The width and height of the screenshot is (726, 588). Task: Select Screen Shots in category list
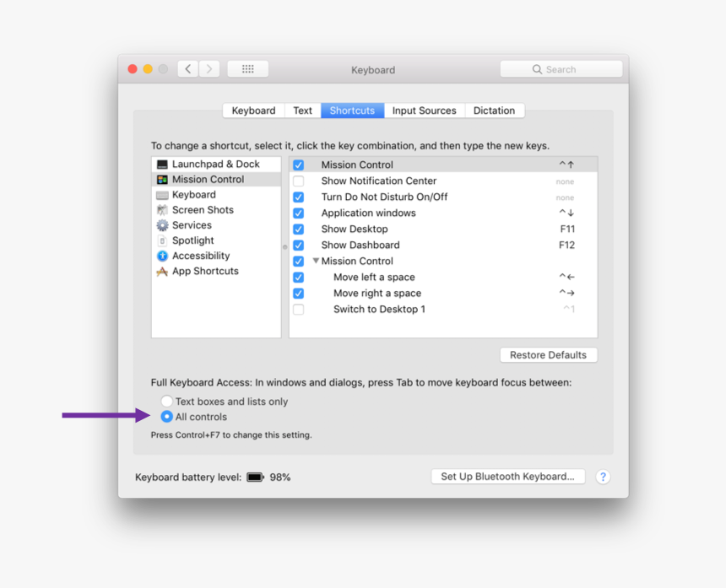216,210
